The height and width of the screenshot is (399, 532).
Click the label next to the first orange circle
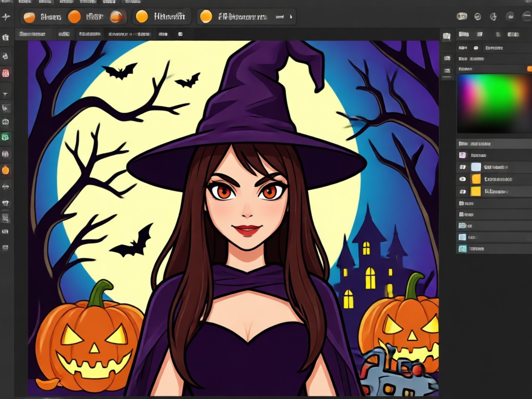[x=51, y=17]
